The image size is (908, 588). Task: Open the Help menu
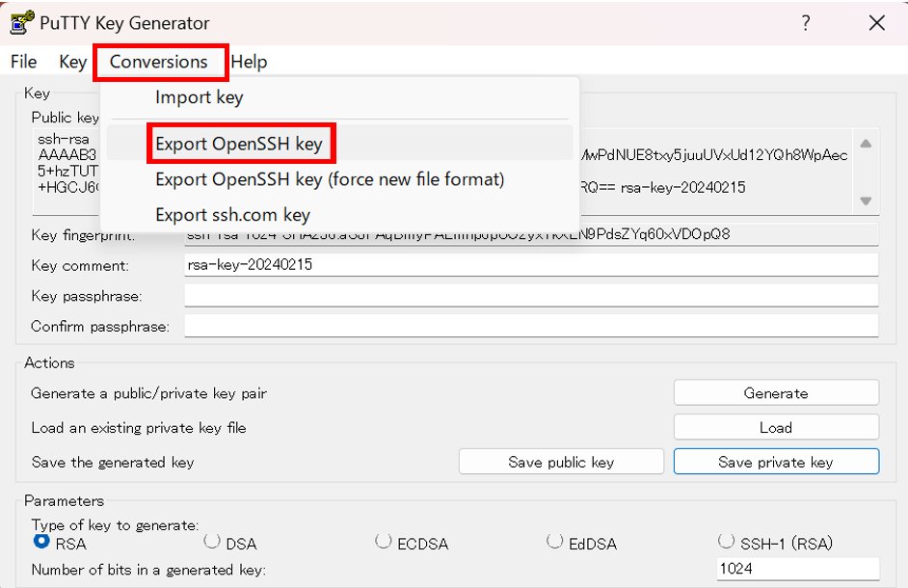click(250, 61)
